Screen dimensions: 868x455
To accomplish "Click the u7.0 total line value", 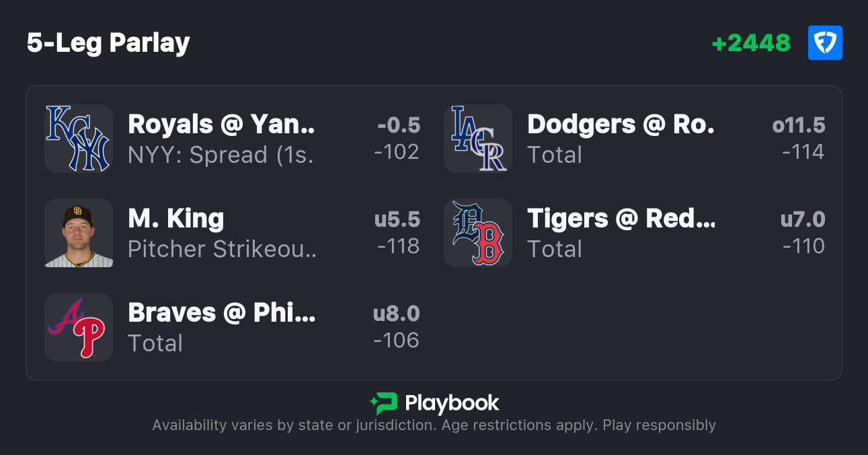I will 803,219.
